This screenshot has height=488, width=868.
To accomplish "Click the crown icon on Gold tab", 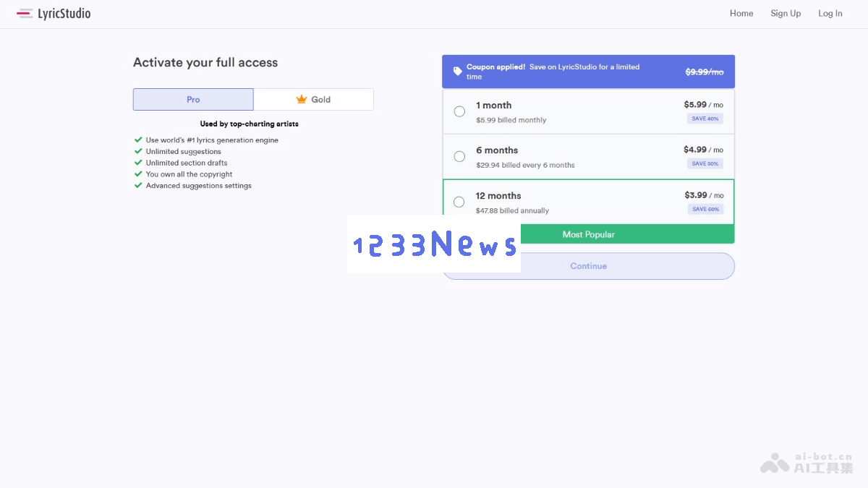I will (302, 100).
